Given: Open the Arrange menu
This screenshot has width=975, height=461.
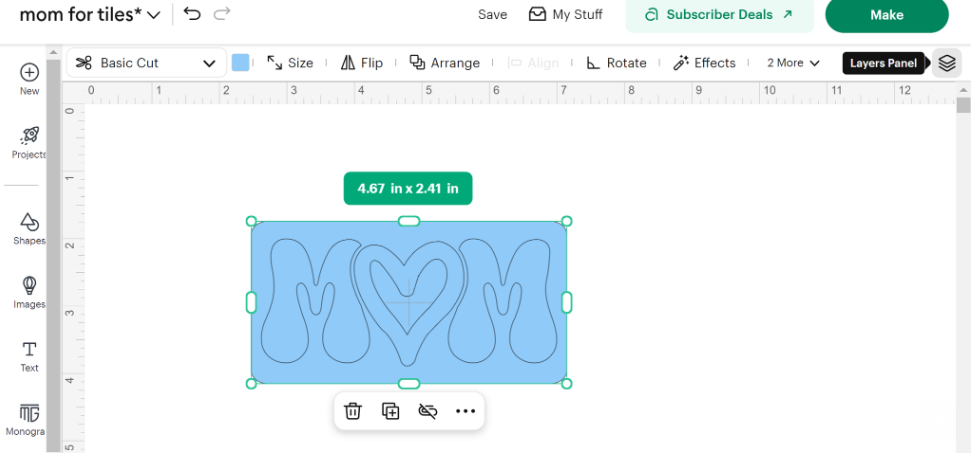Looking at the screenshot, I should [x=445, y=63].
